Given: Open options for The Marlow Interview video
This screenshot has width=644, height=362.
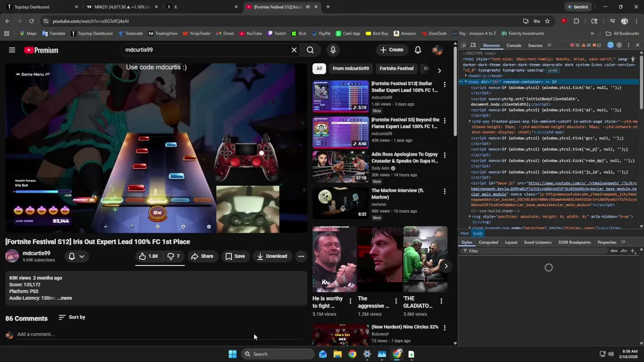Looking at the screenshot, I should (x=444, y=191).
